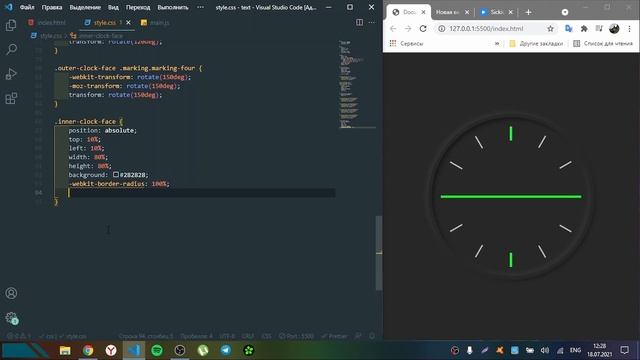
Task: Open the Chrome three-dot menu
Action: [x=629, y=29]
